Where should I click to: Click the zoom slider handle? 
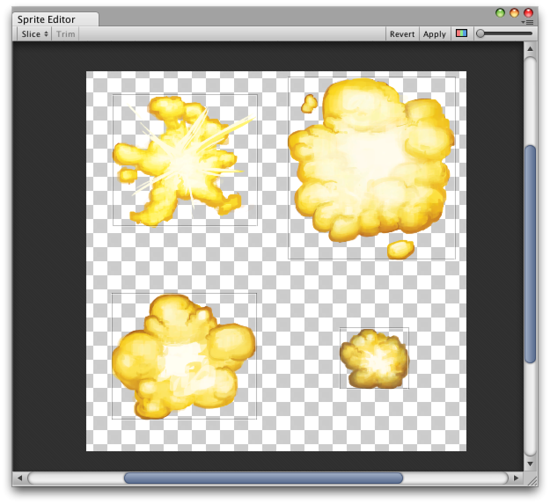pyautogui.click(x=481, y=34)
